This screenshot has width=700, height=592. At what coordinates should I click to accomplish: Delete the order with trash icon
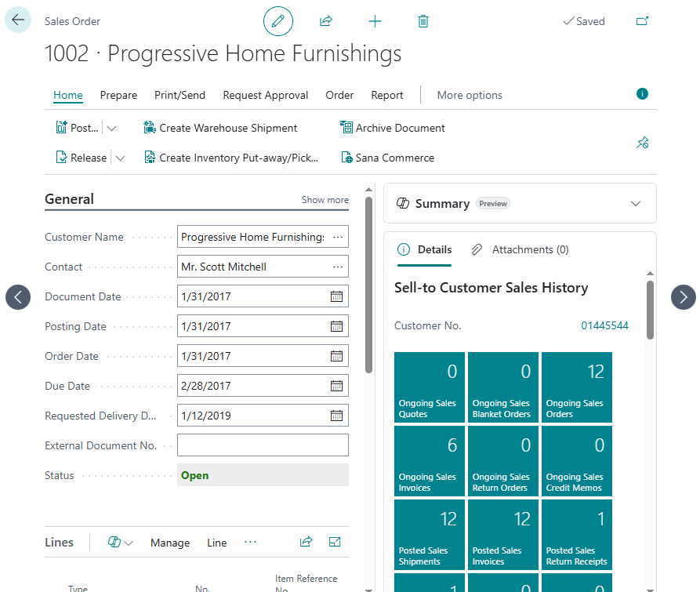pos(423,21)
